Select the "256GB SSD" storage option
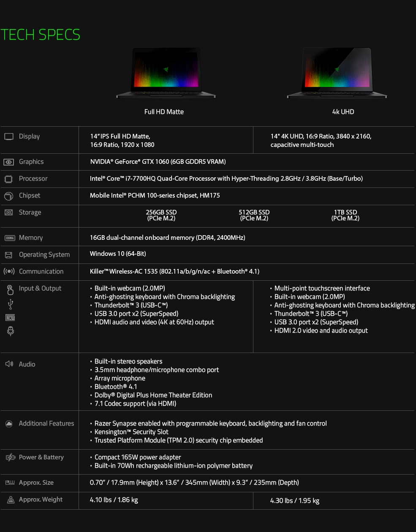 point(161,215)
